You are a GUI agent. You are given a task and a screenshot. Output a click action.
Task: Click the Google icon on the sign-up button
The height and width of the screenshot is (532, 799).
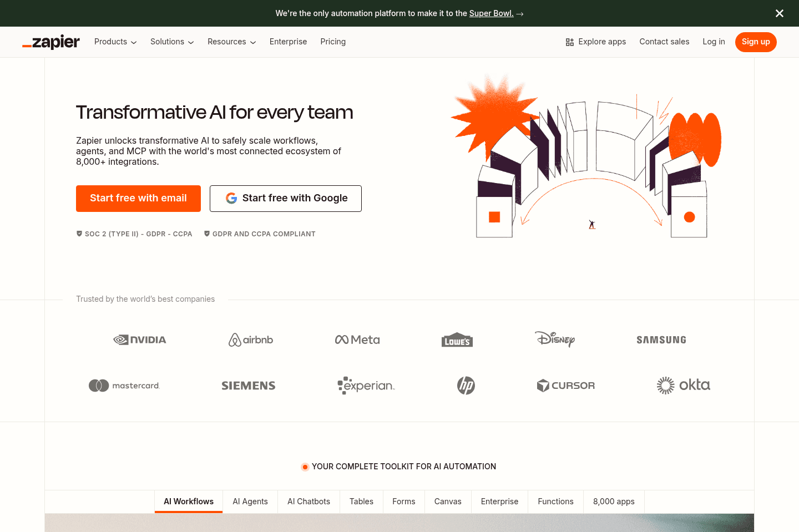231,198
